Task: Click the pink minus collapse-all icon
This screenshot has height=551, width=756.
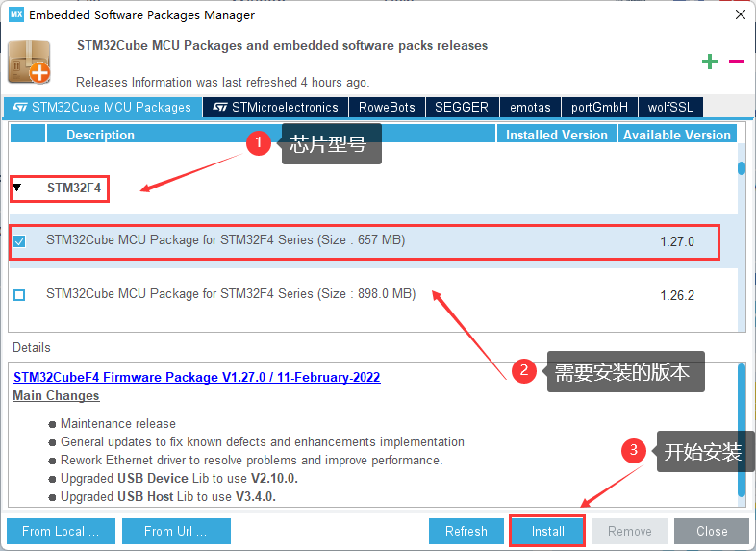Action: [736, 62]
